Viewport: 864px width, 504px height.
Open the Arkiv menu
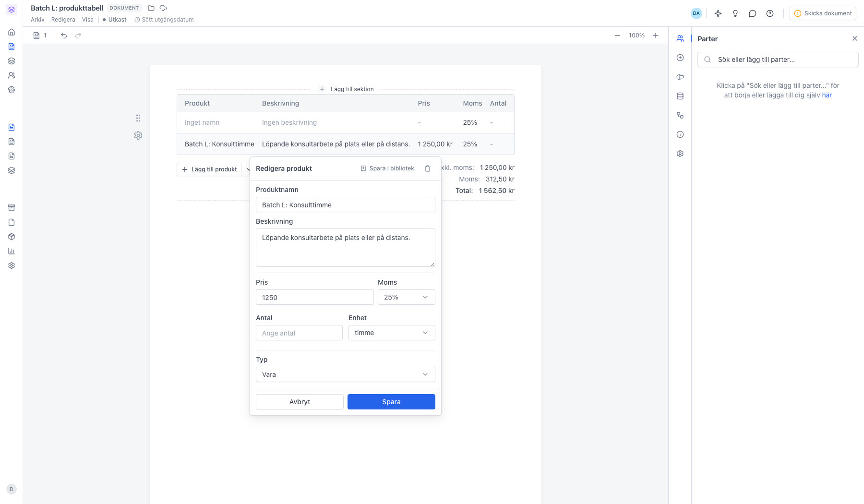pyautogui.click(x=37, y=20)
